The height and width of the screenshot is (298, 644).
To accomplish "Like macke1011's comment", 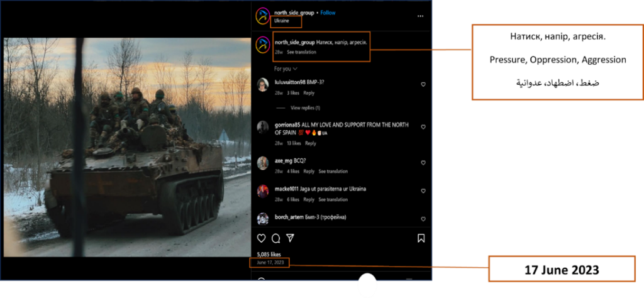I will (x=423, y=191).
